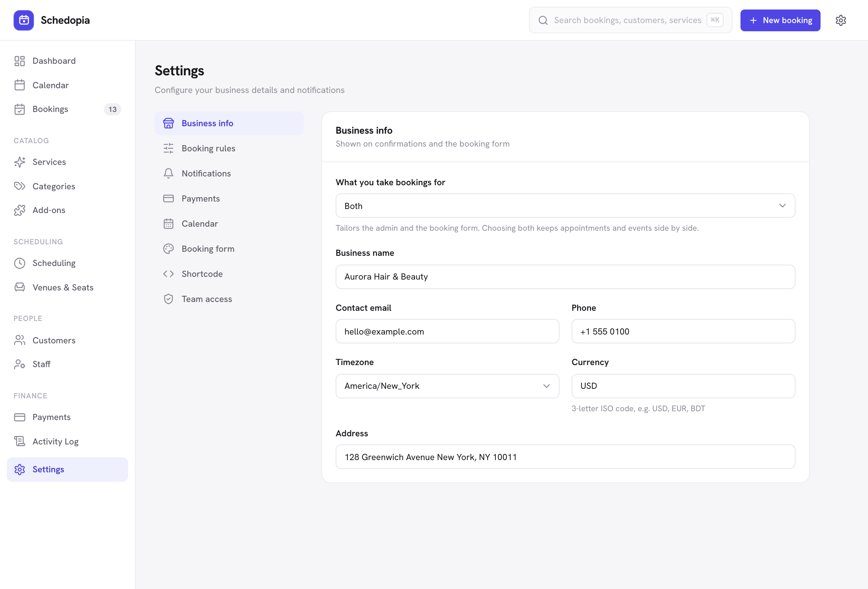Screen dimensions: 868x589
Task: Click the Finance Payments card icon in sidebar
Action: 19,417
